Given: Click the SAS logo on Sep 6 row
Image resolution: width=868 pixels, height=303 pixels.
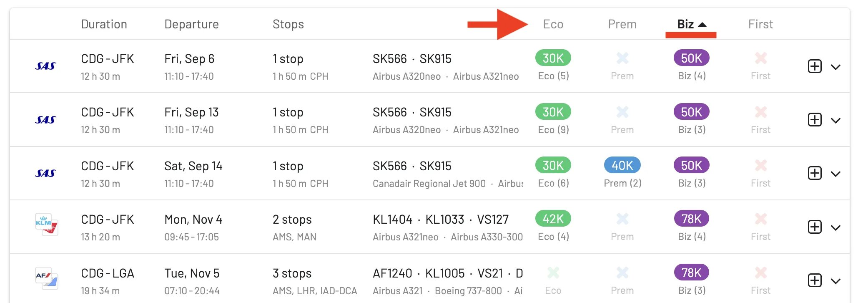Looking at the screenshot, I should [x=45, y=66].
